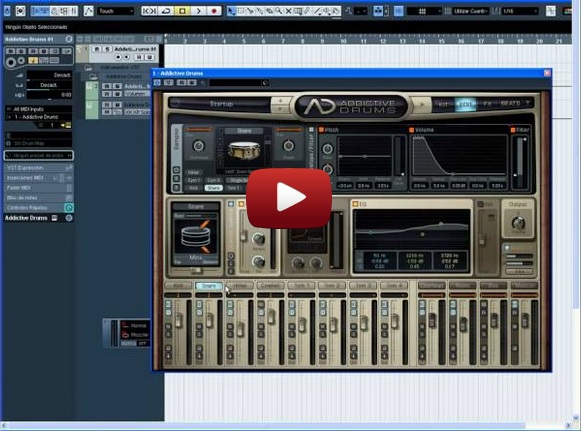Toggle the Cycle loop button in the transport
Viewport: 581px width, 431px height.
tap(166, 11)
